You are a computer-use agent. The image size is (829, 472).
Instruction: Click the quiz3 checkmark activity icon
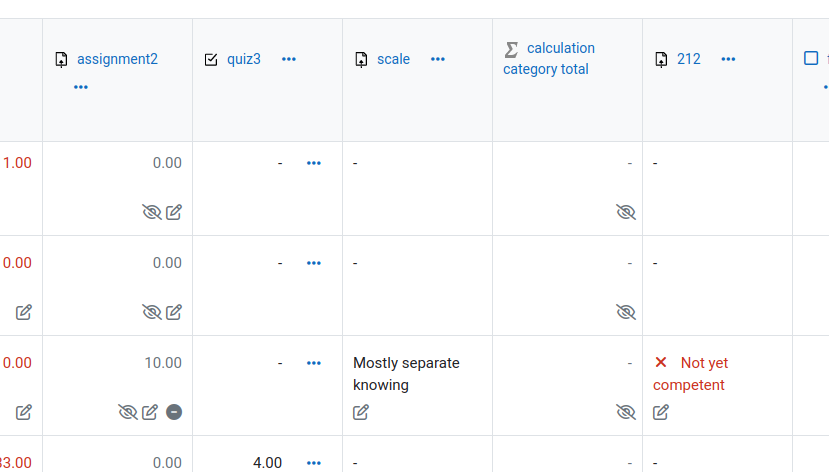(x=211, y=59)
